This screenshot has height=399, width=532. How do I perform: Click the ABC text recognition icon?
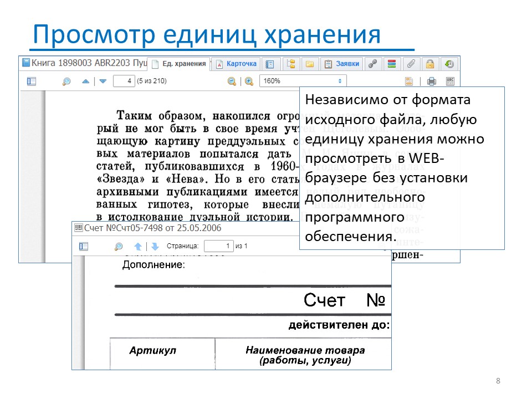[450, 81]
